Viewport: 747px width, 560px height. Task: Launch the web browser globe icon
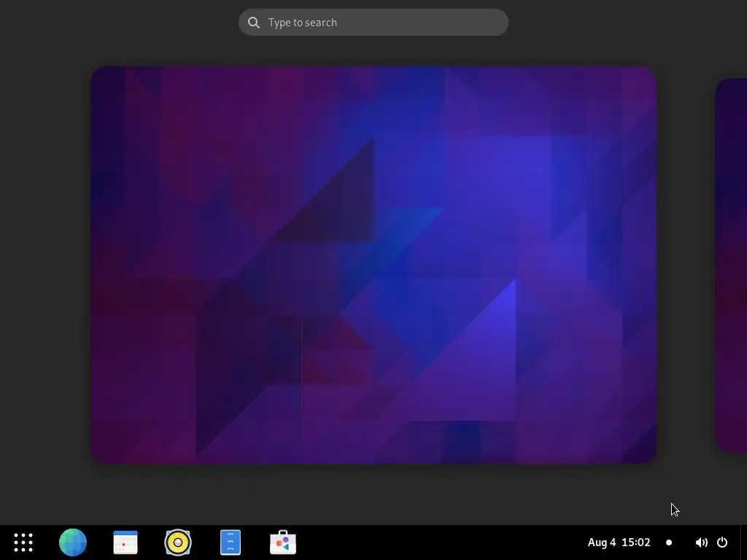(73, 542)
